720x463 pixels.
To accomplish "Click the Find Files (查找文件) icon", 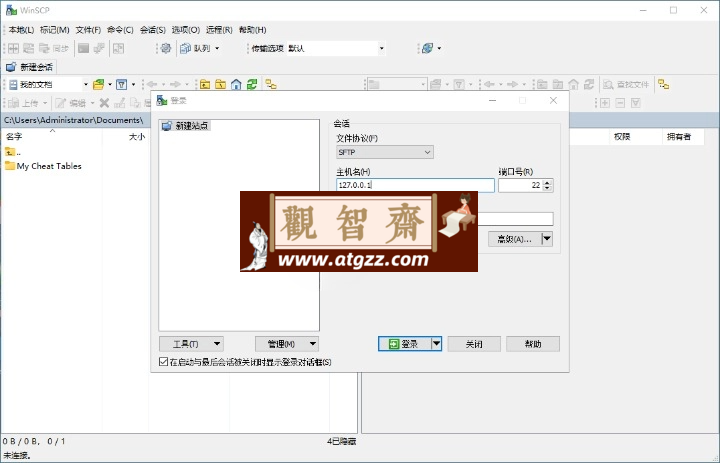I will coord(626,85).
